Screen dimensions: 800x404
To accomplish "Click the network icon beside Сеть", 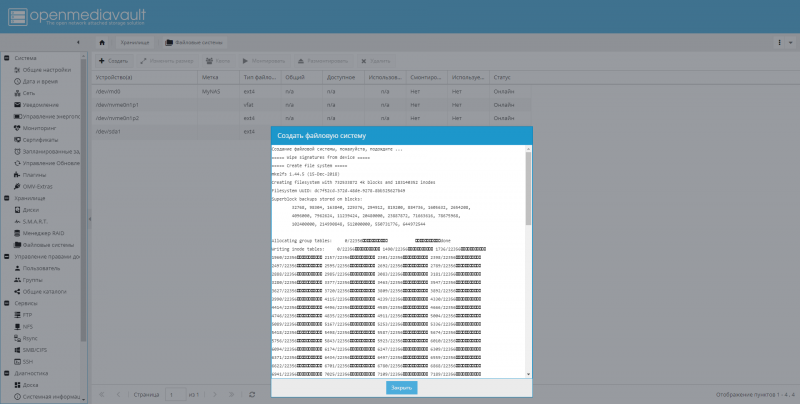I will pos(17,93).
